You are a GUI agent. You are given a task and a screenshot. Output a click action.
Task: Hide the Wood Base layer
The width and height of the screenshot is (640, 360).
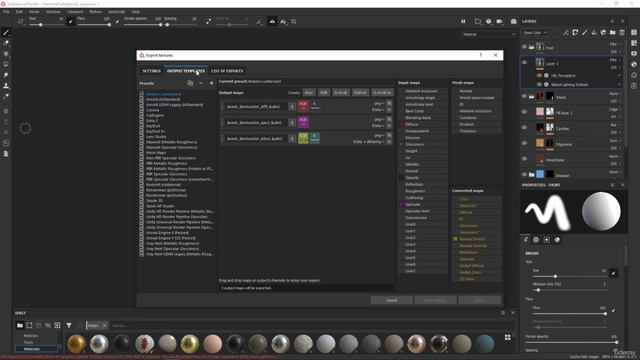(524, 159)
